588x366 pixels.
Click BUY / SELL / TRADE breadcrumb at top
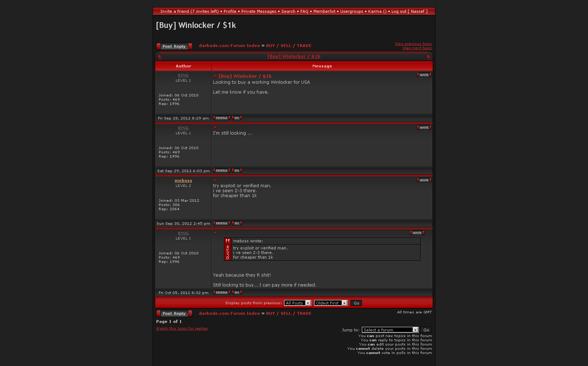click(289, 46)
